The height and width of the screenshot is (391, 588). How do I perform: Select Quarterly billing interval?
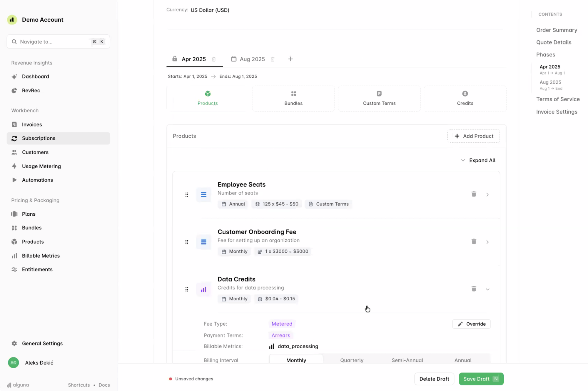pyautogui.click(x=352, y=360)
